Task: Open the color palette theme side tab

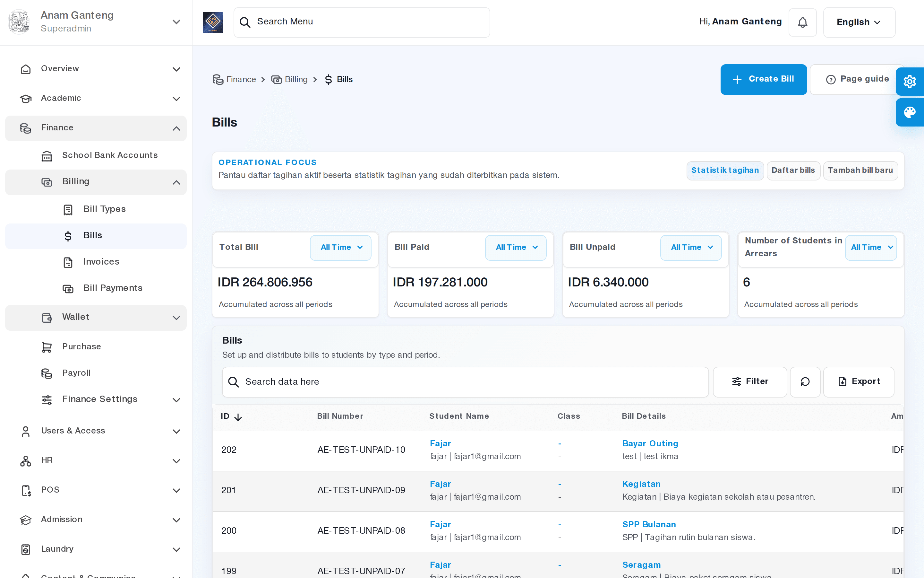Action: click(x=910, y=112)
